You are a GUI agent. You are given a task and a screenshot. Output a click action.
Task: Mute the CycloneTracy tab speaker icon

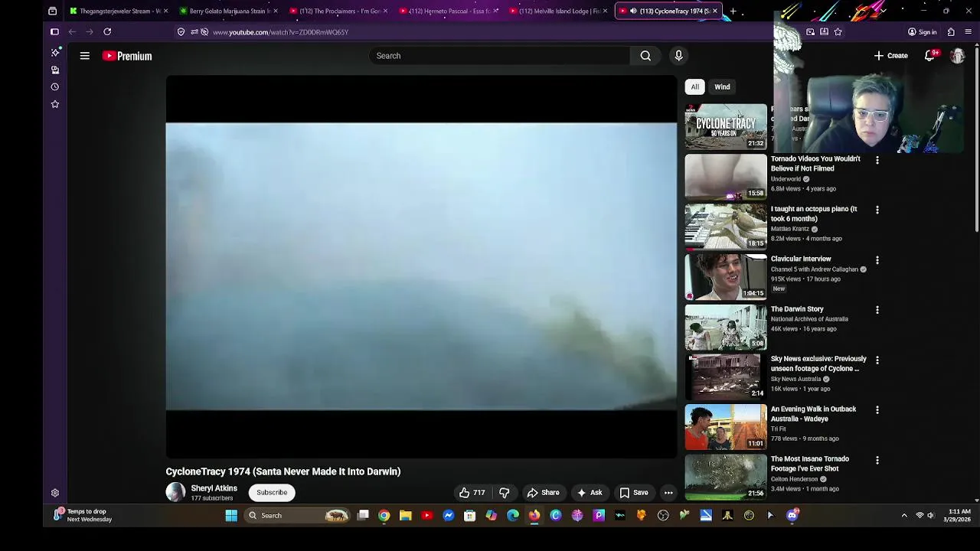[x=633, y=11]
